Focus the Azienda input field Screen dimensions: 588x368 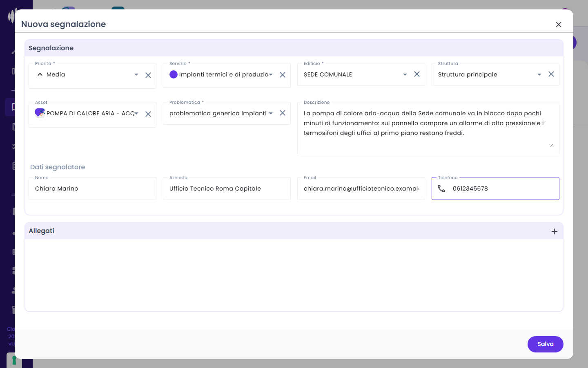tap(227, 188)
